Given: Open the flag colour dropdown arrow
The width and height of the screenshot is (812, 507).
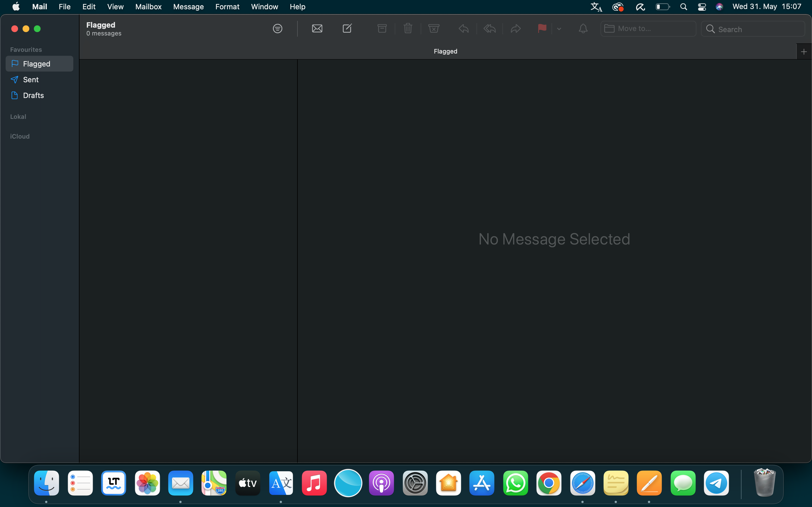Looking at the screenshot, I should pos(559,29).
